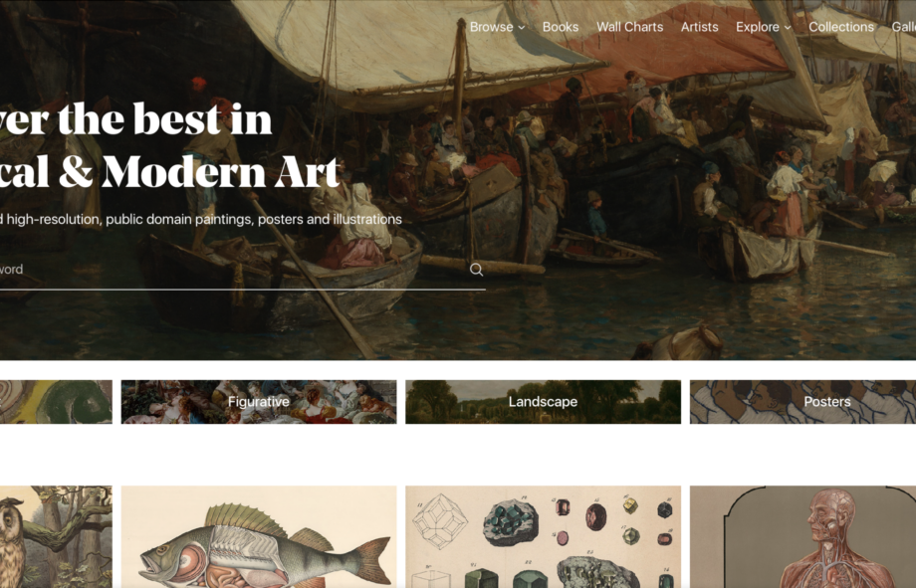Open the owl illustration thumbnail
The height and width of the screenshot is (588, 916).
click(56, 536)
